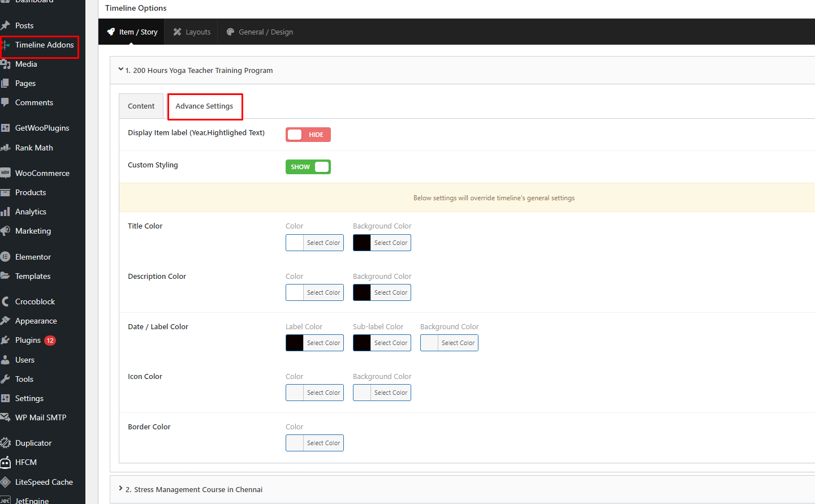Click the Comments bubble icon

[5, 102]
